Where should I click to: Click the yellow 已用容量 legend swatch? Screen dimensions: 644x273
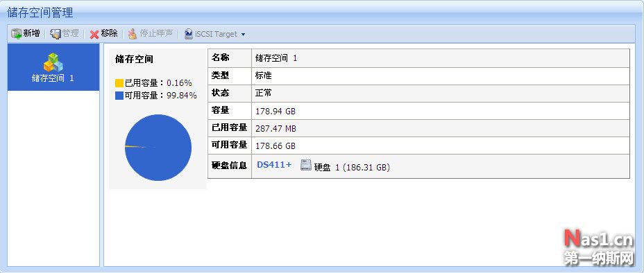coord(119,83)
